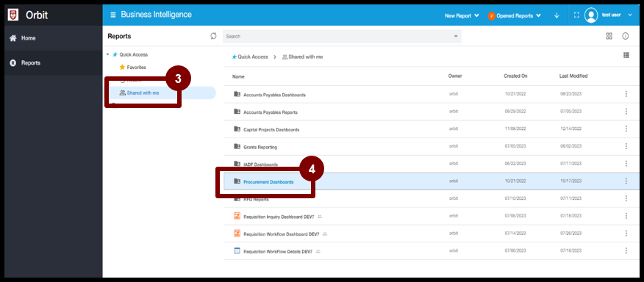Click shared icon beside Requisition WorkFlow Details
The width and height of the screenshot is (644, 282).
318,251
